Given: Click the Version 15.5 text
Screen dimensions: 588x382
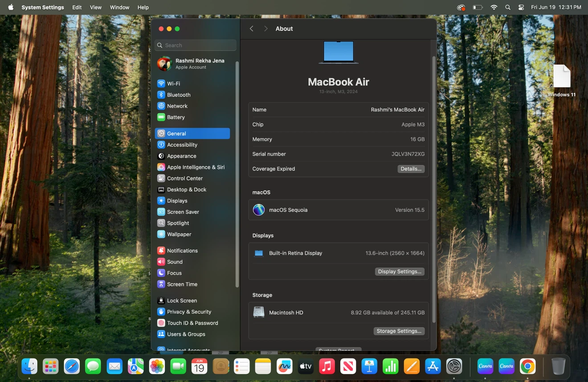Looking at the screenshot, I should click(410, 210).
